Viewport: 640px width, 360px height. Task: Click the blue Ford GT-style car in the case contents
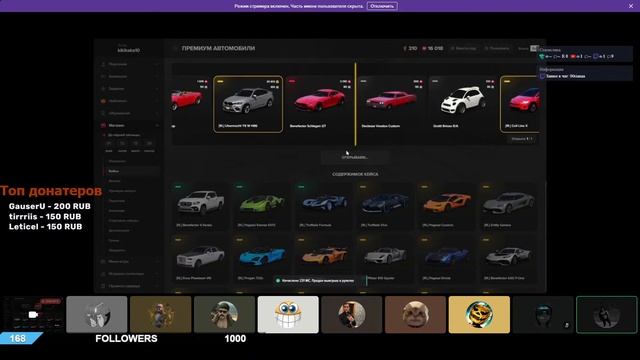point(324,206)
